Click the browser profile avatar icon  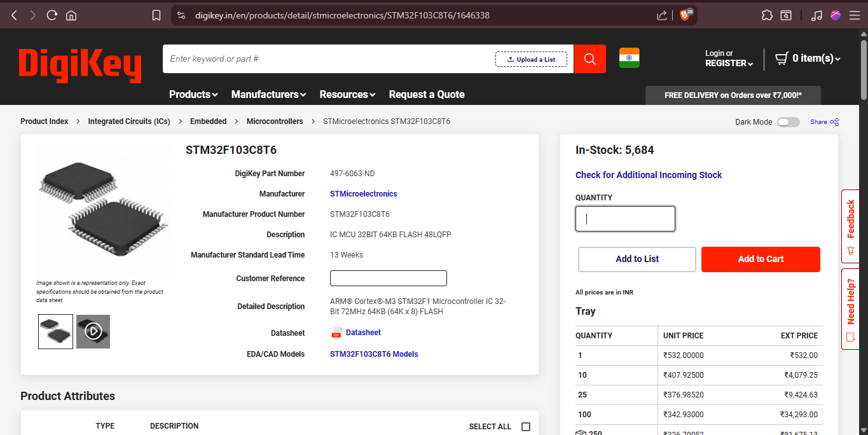(835, 15)
